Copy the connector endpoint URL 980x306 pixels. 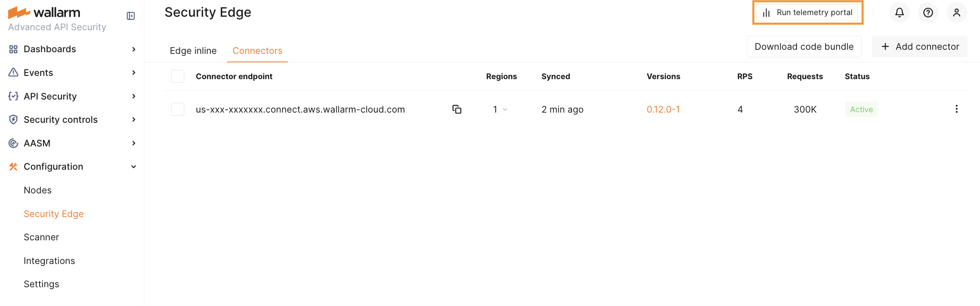[x=457, y=109]
